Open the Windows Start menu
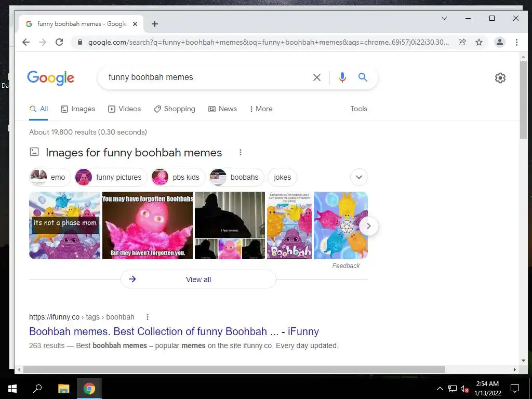The image size is (532, 399). 12,389
